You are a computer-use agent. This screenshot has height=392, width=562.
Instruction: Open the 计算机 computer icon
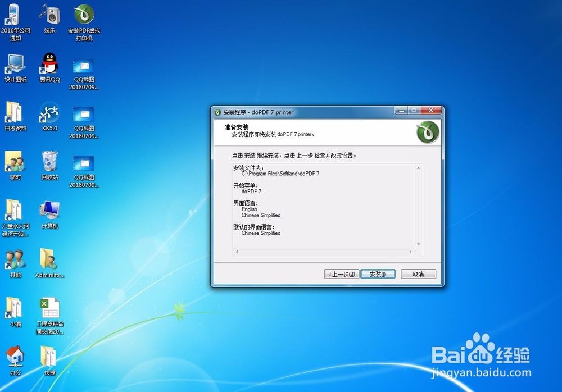(x=50, y=215)
